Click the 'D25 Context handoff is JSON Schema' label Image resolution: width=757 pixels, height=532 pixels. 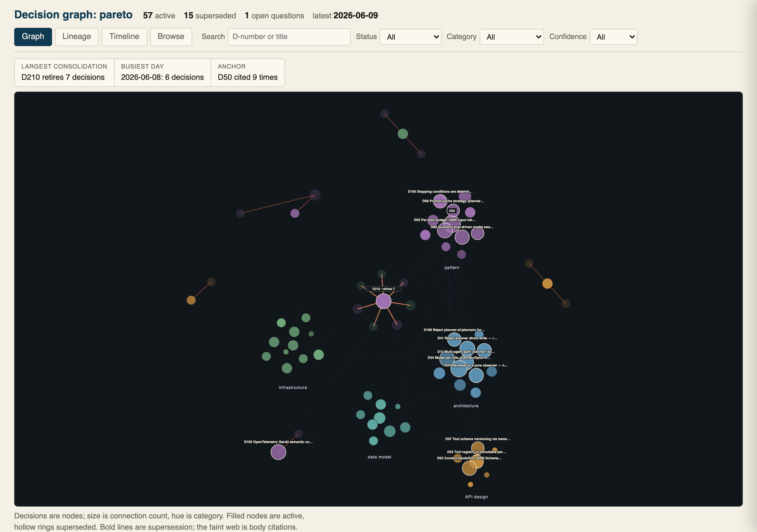point(469,458)
